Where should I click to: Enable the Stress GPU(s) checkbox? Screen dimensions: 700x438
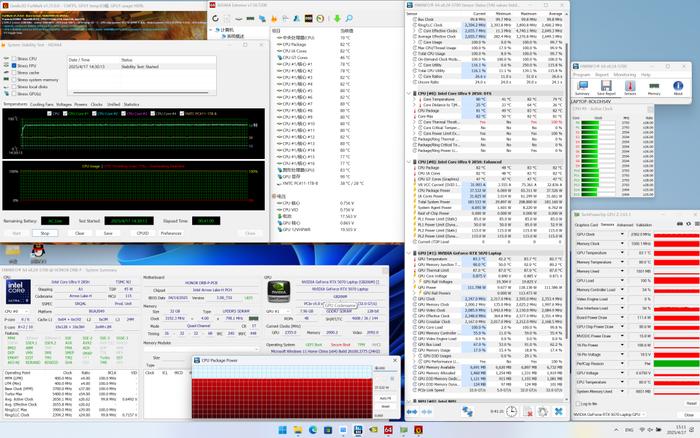pyautogui.click(x=14, y=94)
